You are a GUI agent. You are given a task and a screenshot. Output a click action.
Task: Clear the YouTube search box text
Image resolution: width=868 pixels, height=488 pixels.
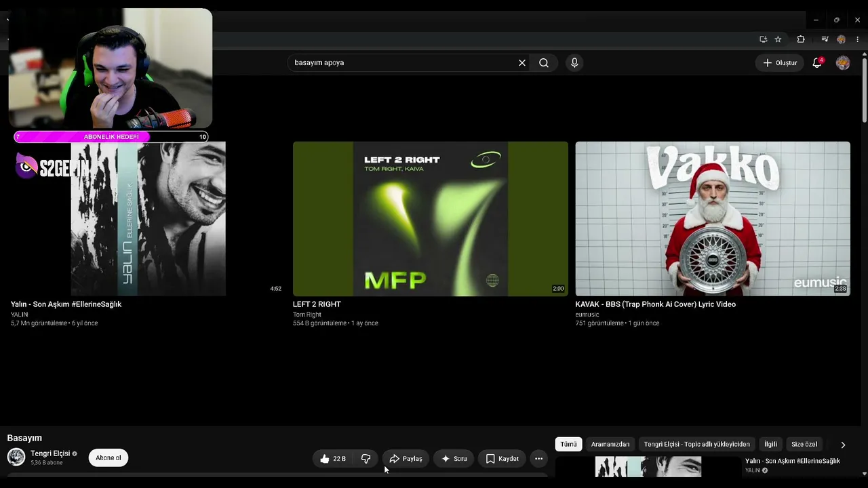(522, 63)
